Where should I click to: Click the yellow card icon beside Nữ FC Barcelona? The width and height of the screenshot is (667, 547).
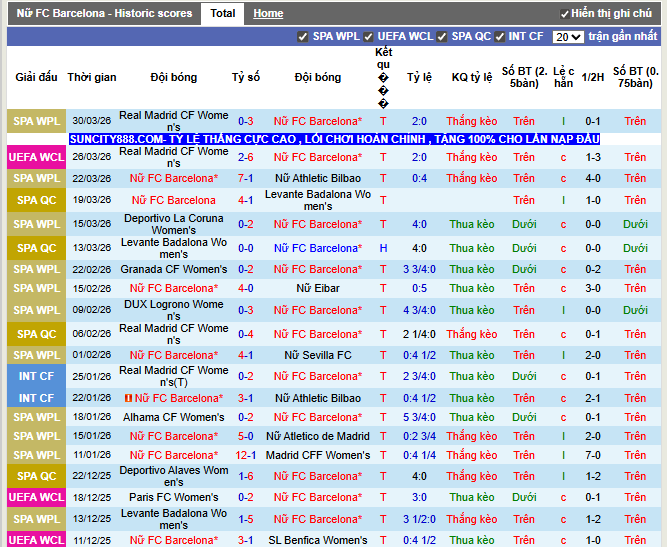tap(128, 398)
